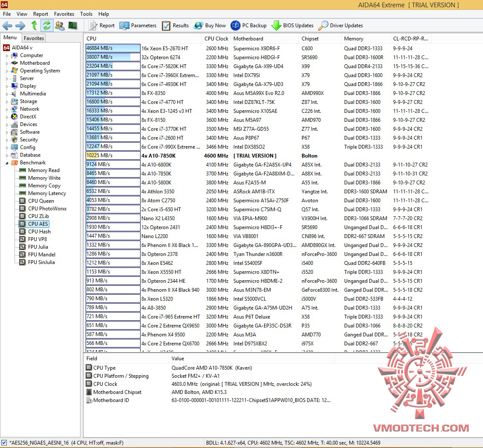Screen dimensions: 483x448
Task: Open the Report toolbar button
Action: 101,26
